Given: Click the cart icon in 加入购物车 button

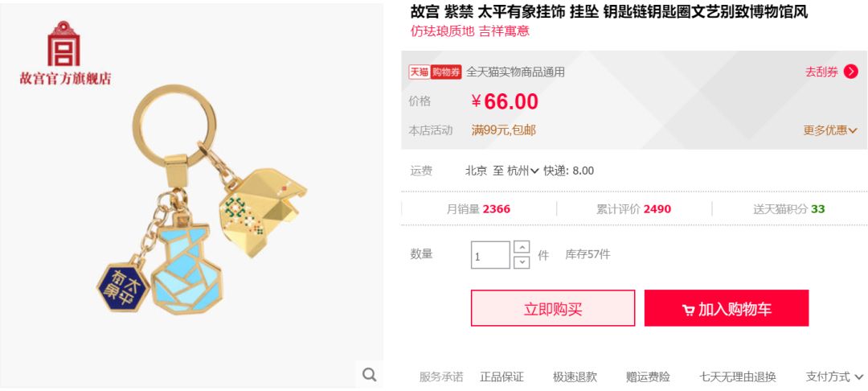Looking at the screenshot, I should (x=688, y=310).
